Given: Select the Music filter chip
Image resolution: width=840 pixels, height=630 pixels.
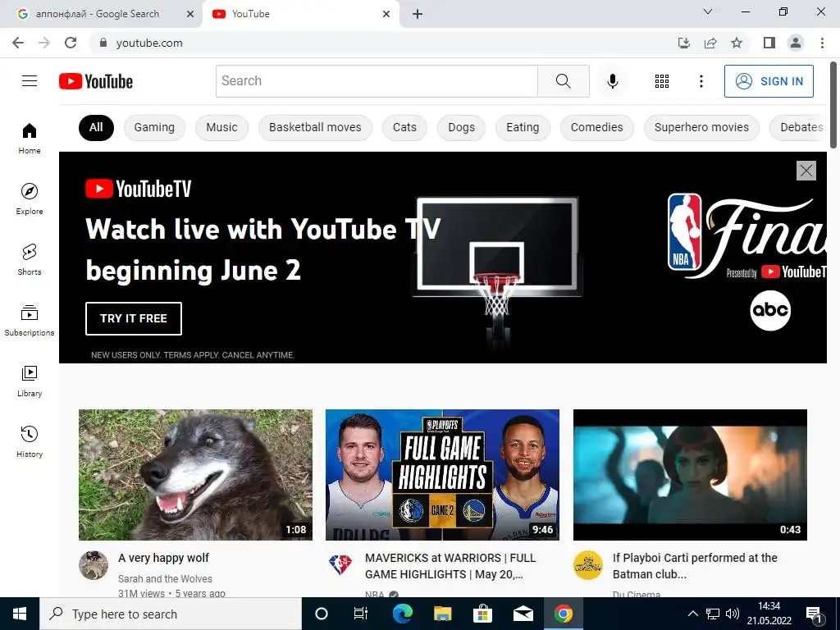Looking at the screenshot, I should click(221, 127).
